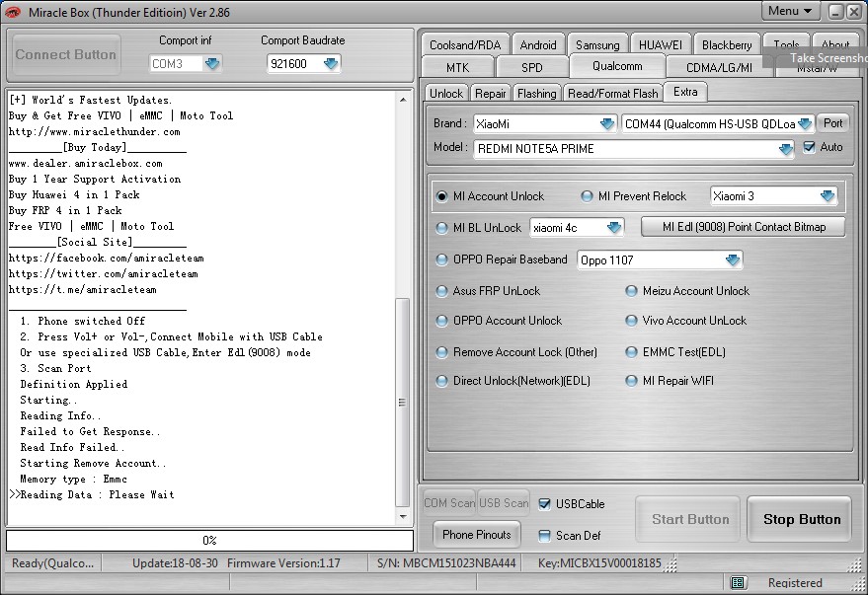Open the Unlock sub-tab
868x595 pixels.
[446, 94]
